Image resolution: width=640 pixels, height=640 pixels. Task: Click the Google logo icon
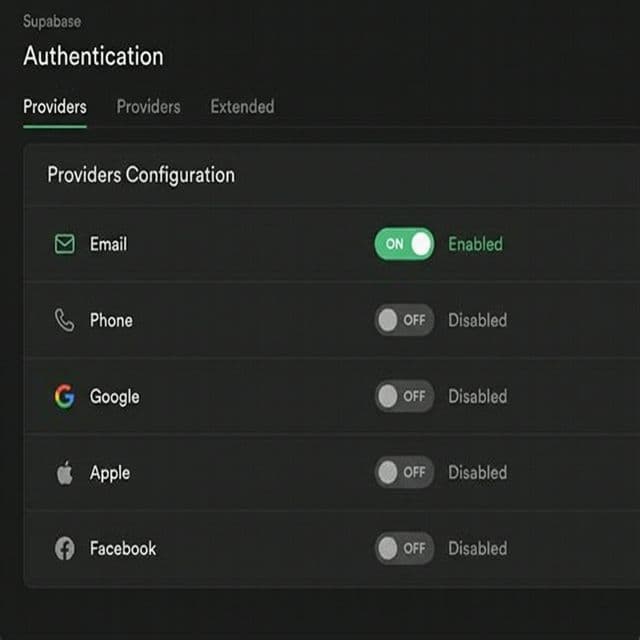[64, 396]
